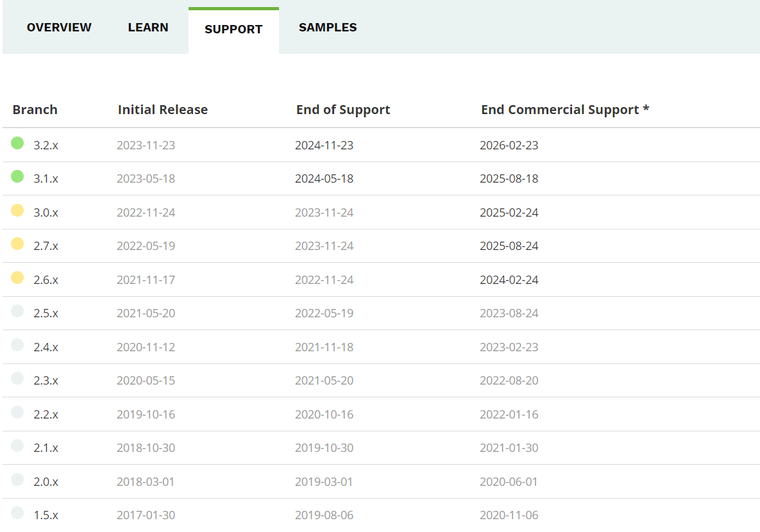Select branch label 2.7.x

point(46,246)
